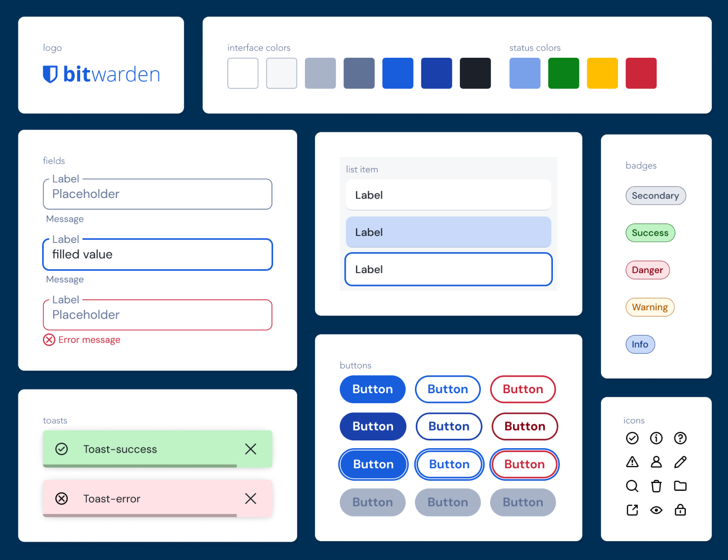Click the Toast-error text
Image resolution: width=728 pixels, height=560 pixels.
[x=112, y=499]
